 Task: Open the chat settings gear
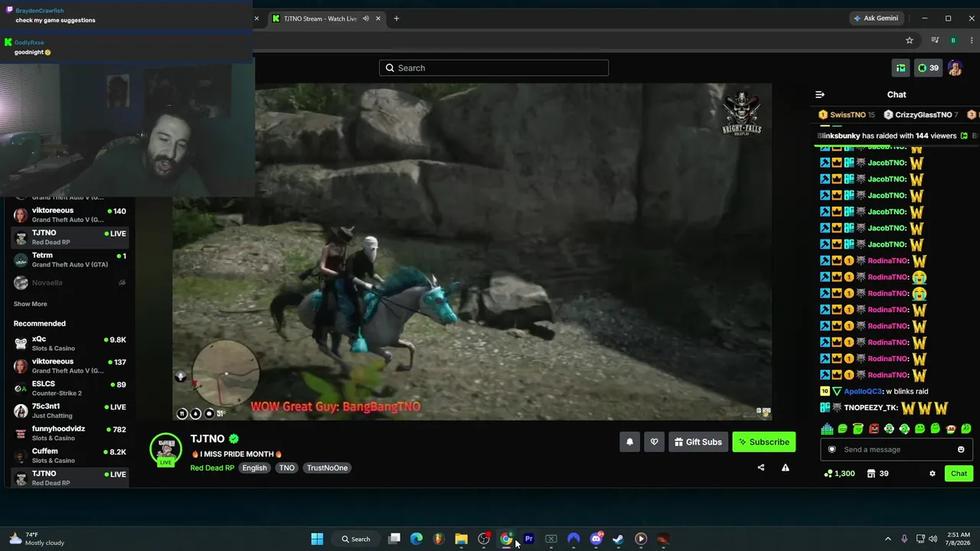[932, 474]
